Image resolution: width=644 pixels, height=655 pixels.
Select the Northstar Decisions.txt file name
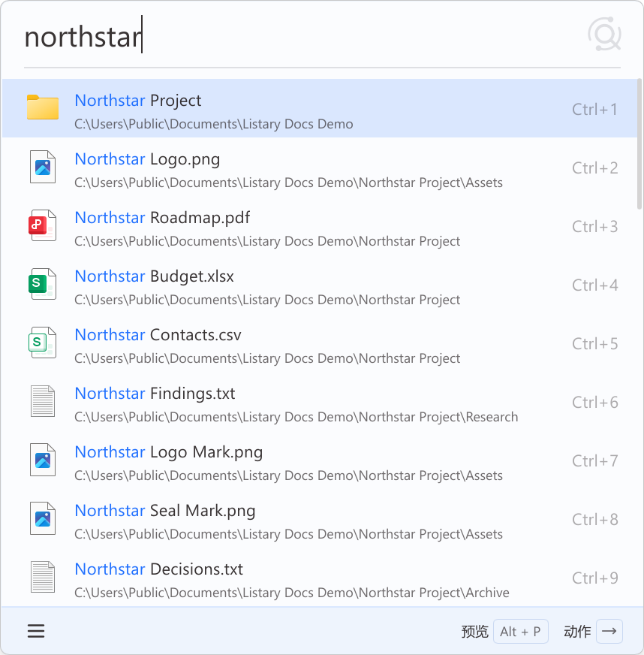tap(158, 569)
